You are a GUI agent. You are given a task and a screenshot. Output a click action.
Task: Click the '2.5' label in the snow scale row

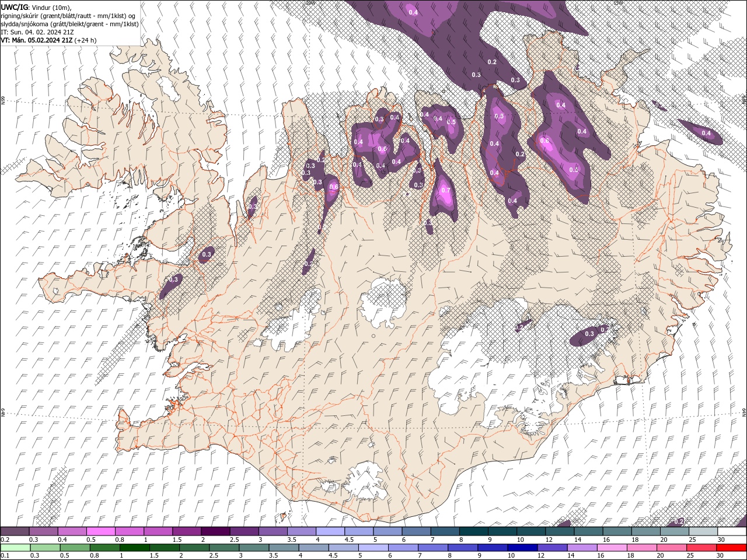(234, 540)
